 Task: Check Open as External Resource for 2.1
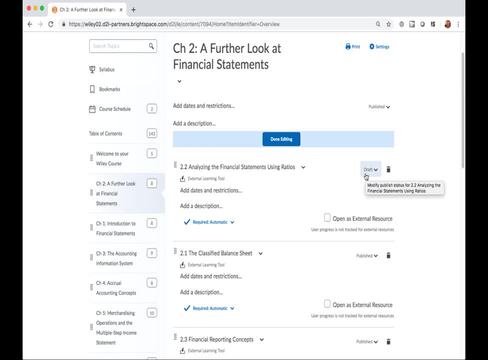(x=327, y=304)
